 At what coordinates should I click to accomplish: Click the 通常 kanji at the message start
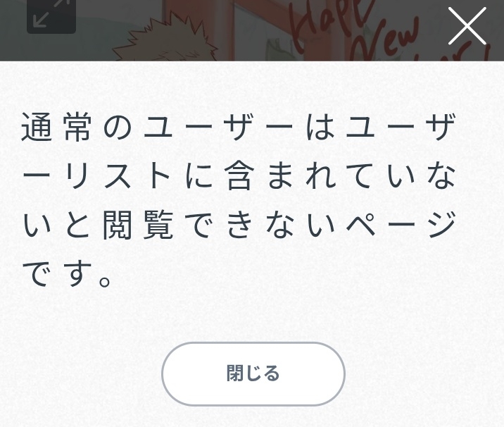56,128
